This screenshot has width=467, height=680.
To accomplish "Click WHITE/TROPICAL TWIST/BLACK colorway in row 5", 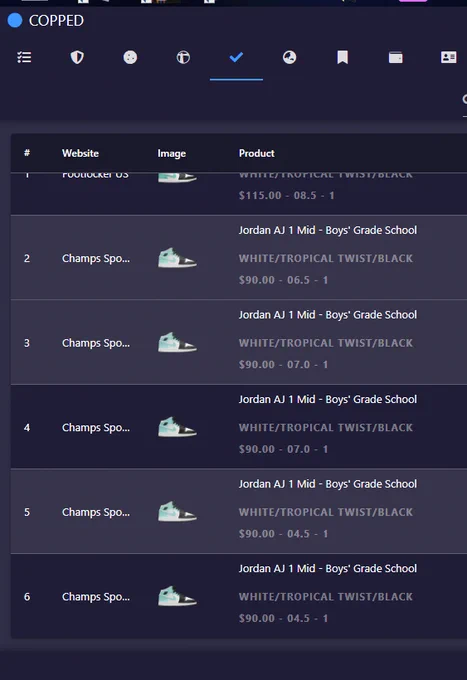I will coord(326,512).
